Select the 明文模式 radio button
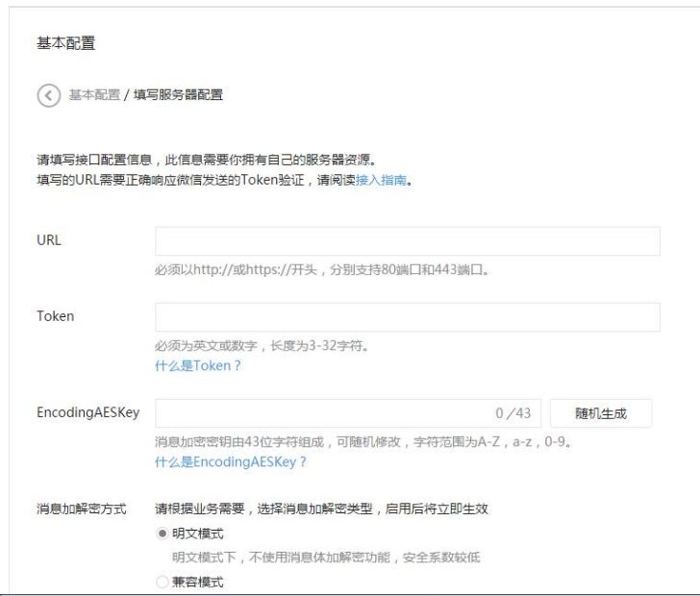The image size is (700, 596). pos(162,534)
